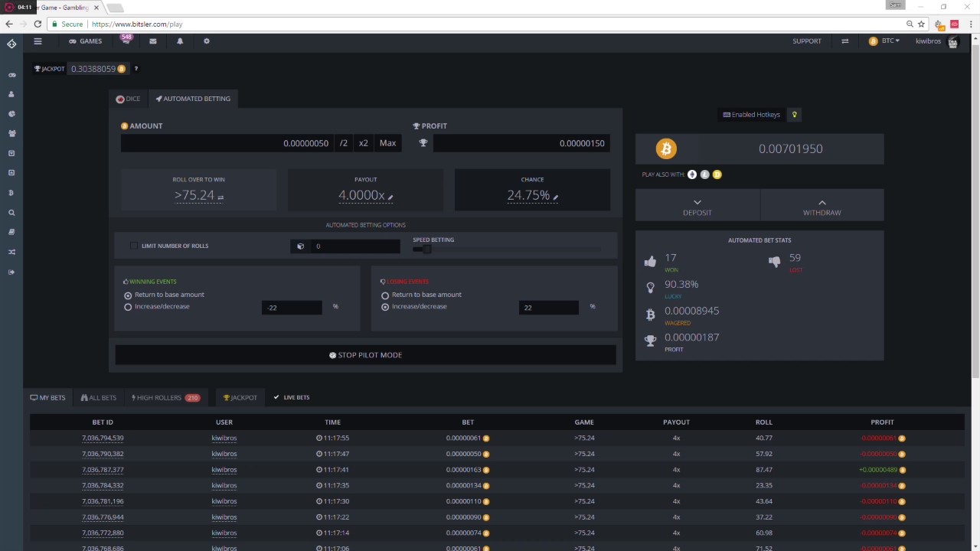This screenshot has height=551, width=980.
Task: Open the SUPPORT link
Action: pyautogui.click(x=807, y=41)
